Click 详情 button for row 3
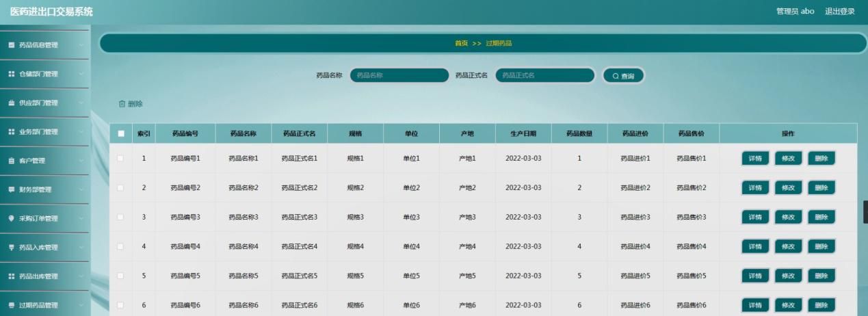The image size is (868, 316). coord(755,217)
